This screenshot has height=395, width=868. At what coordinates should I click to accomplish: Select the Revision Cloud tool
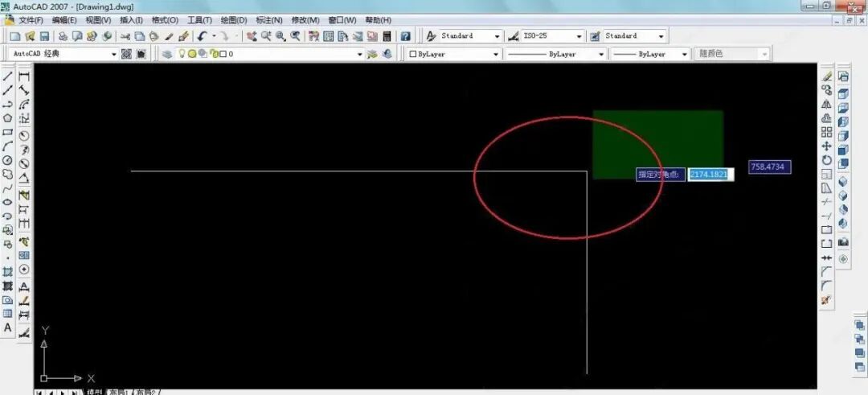pyautogui.click(x=8, y=174)
